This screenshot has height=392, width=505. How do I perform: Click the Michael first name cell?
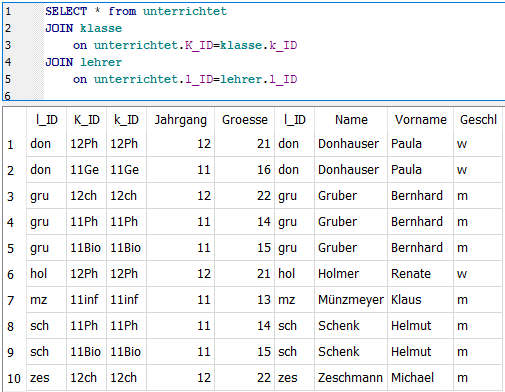420,378
